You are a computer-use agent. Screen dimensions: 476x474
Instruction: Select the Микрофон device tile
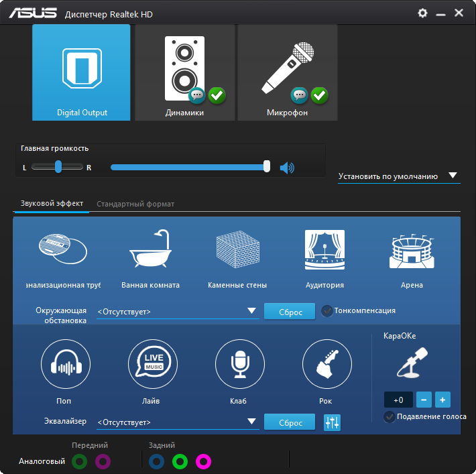288,72
